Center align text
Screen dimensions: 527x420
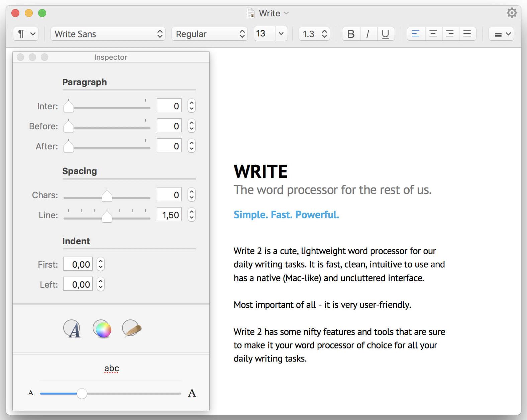click(x=433, y=34)
